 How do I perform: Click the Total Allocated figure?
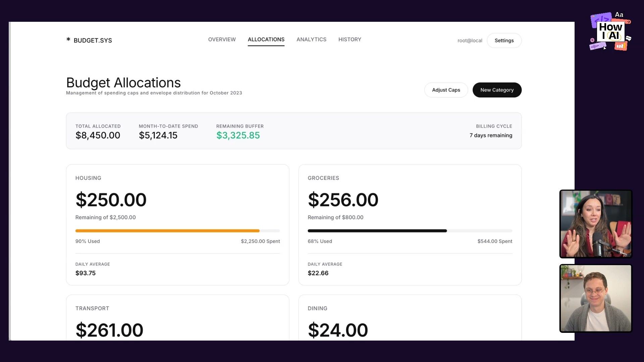[x=98, y=135]
